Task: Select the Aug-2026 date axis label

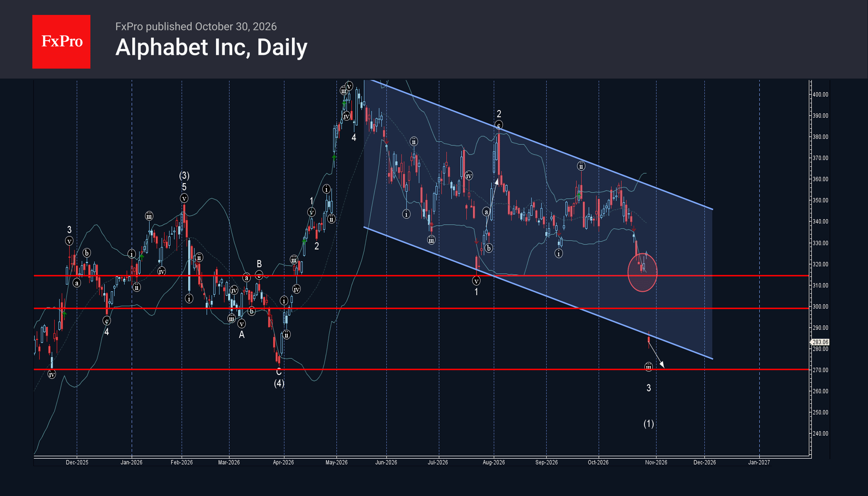Action: pos(494,462)
